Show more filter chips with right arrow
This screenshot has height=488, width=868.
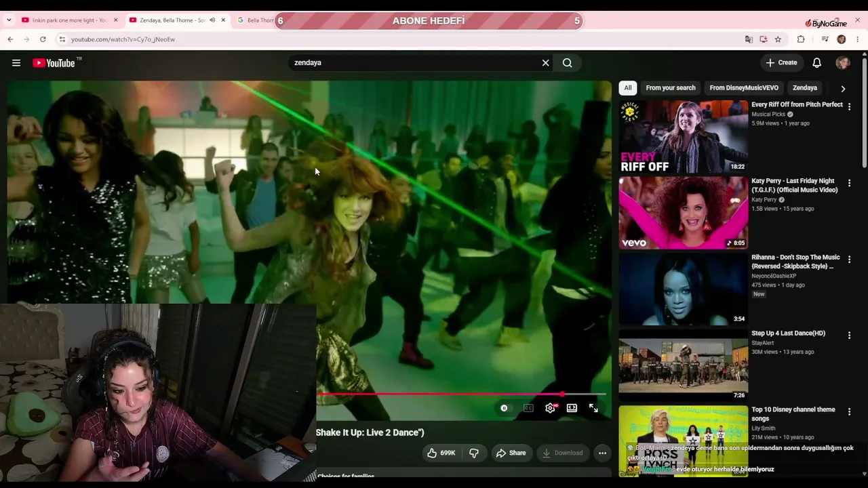pyautogui.click(x=843, y=88)
